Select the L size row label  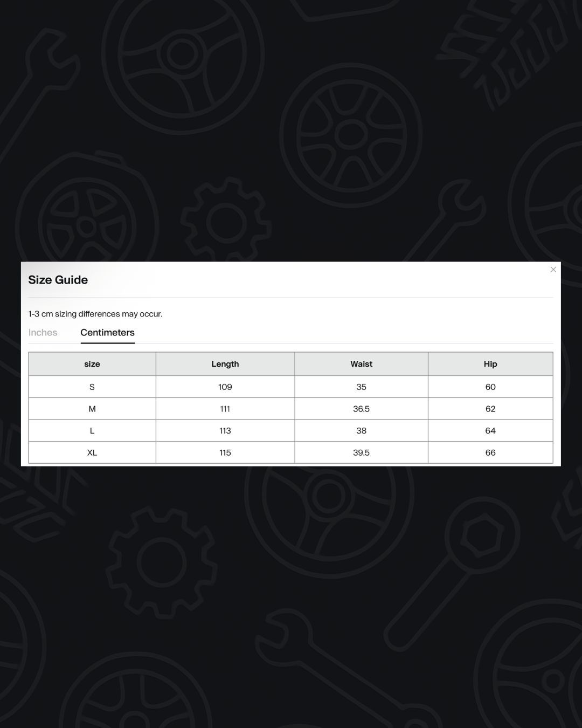coord(92,431)
